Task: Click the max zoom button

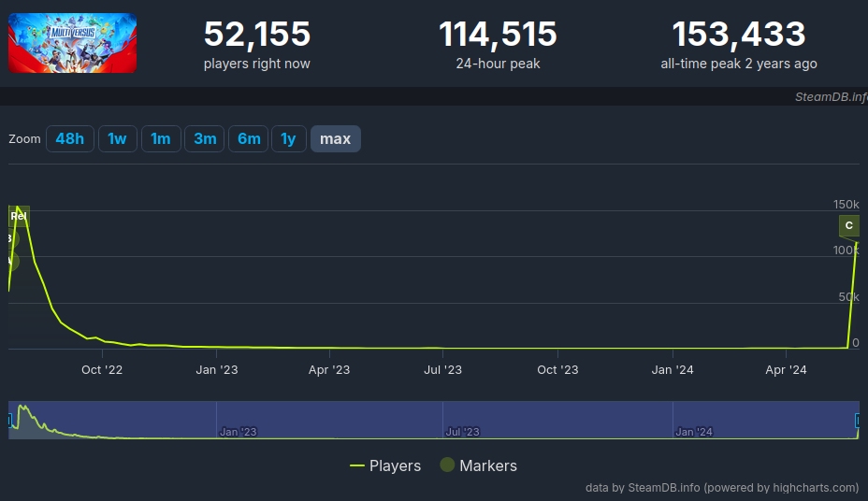Action: pos(335,139)
